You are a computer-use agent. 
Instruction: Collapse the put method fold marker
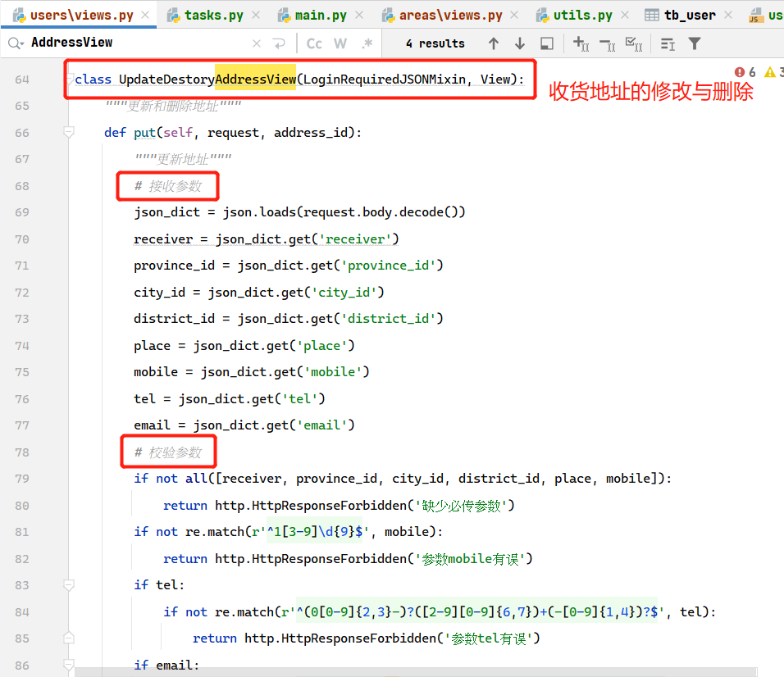click(69, 133)
